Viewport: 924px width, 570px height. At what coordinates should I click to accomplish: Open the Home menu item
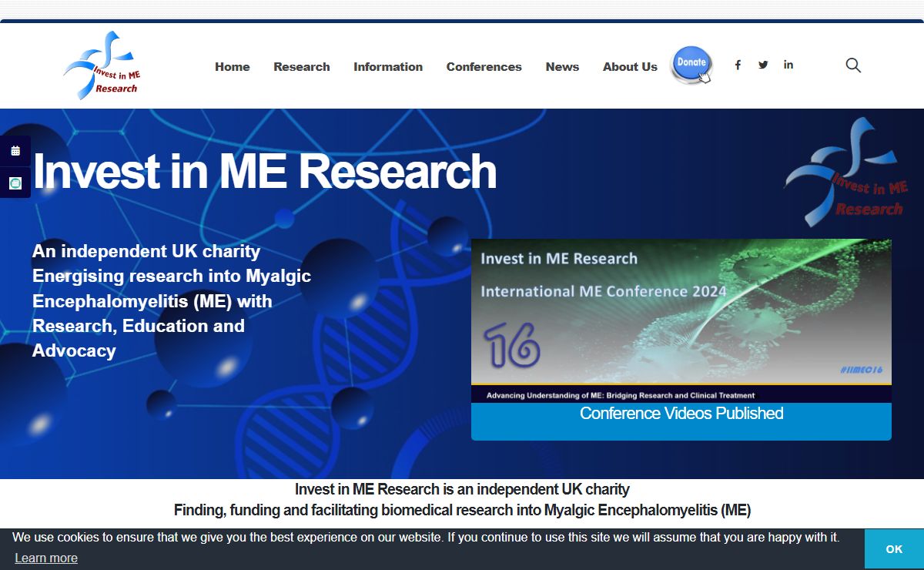[x=233, y=67]
